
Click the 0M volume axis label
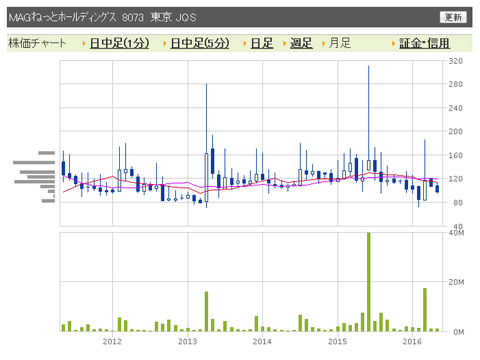pyautogui.click(x=459, y=332)
